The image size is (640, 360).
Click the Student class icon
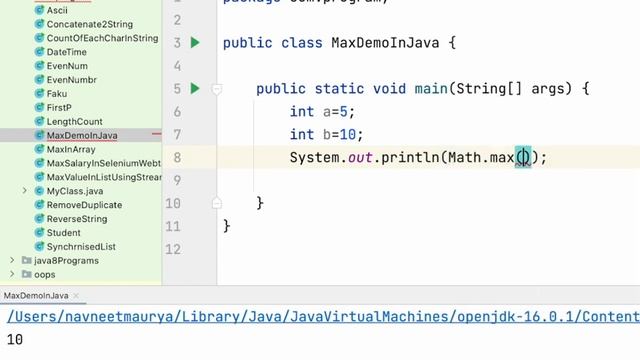(x=39, y=232)
